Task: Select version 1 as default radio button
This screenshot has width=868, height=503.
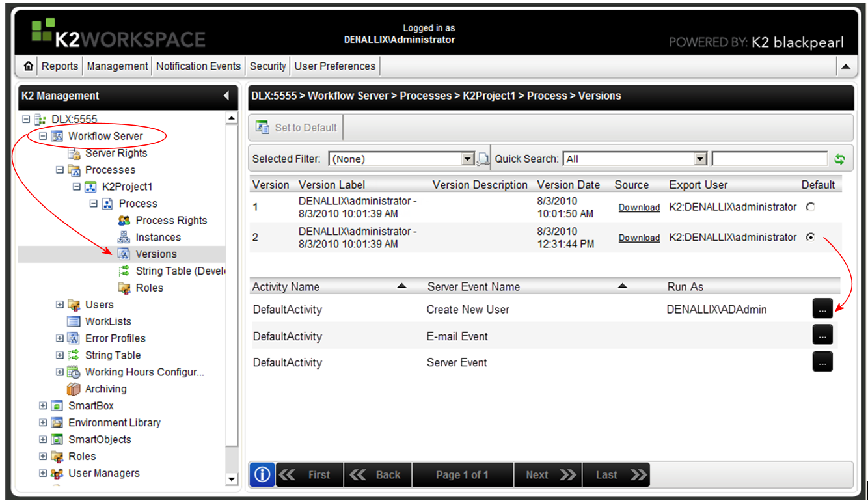Action: click(810, 207)
